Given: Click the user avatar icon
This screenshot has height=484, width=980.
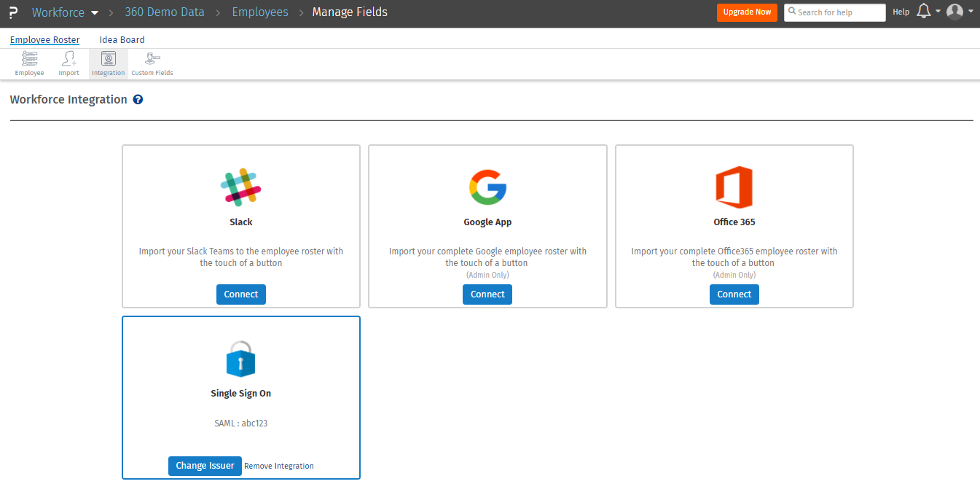Looking at the screenshot, I should click(x=954, y=12).
